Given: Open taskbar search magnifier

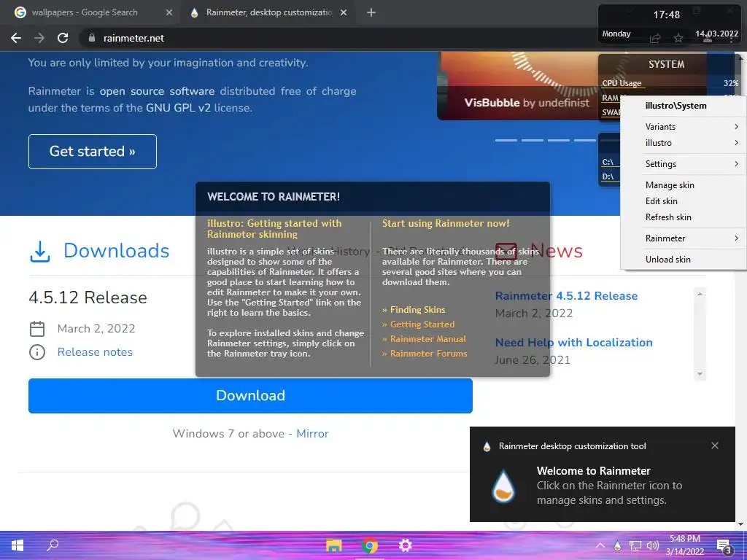Looking at the screenshot, I should [x=53, y=545].
